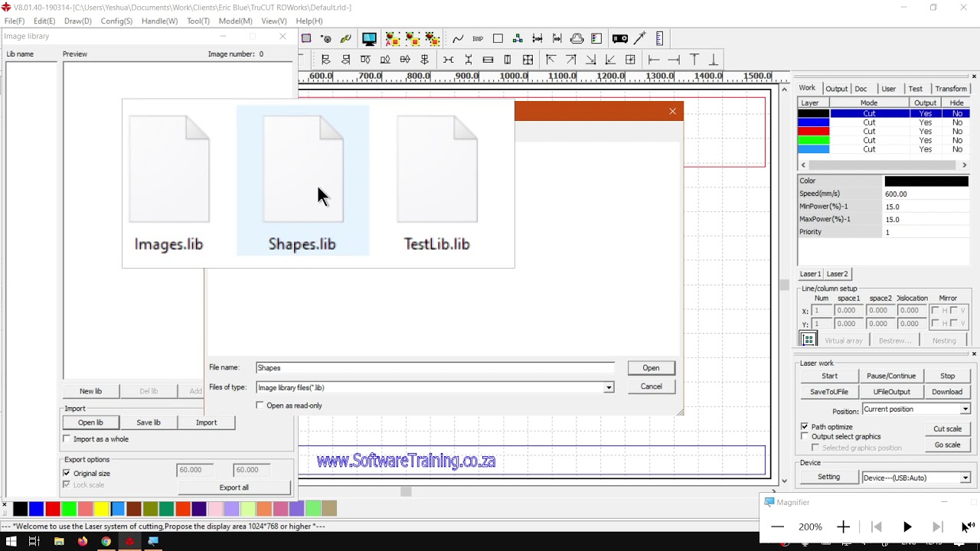Pick the red swatch in bottom color palette
Viewport: 980px width, 551px height.
53,509
